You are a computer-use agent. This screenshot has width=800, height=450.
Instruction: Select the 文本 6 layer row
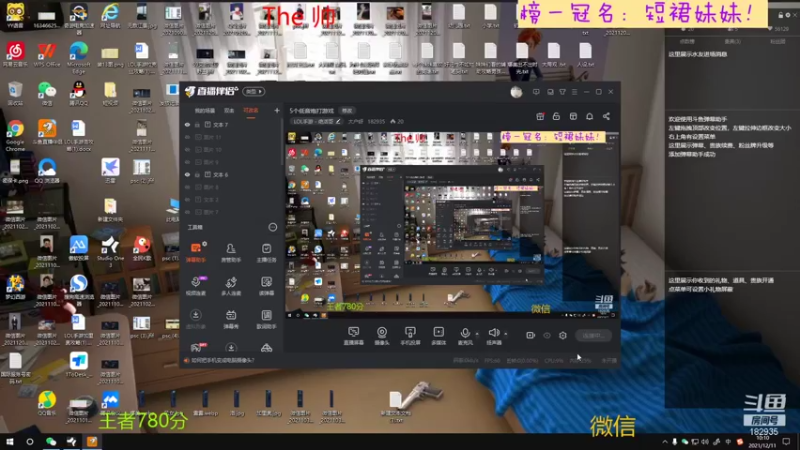point(231,174)
